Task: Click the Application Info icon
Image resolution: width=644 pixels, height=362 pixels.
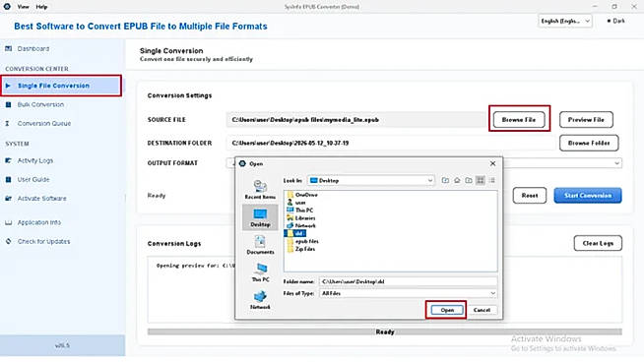Action: 8,222
